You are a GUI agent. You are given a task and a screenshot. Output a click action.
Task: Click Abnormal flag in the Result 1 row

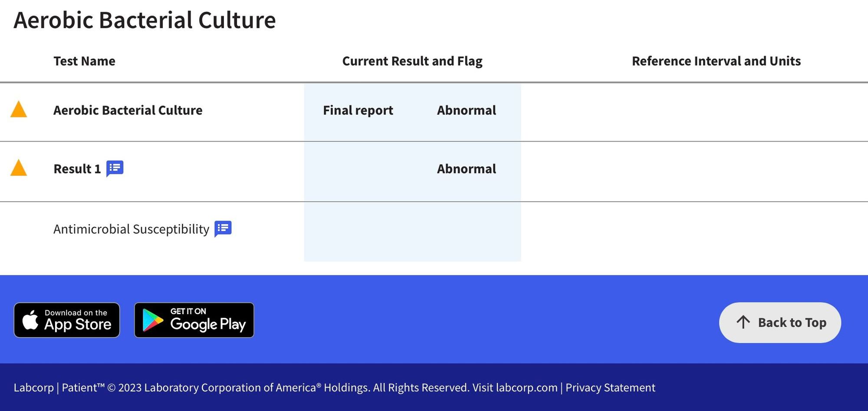pos(466,169)
